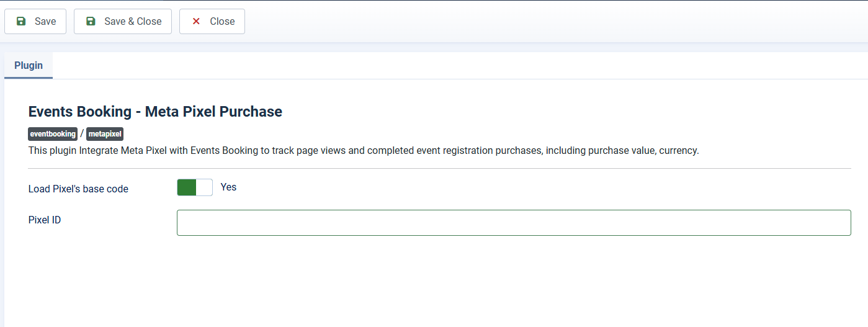Toggle the Load Pixel's base code switch
The height and width of the screenshot is (327, 868).
point(195,187)
